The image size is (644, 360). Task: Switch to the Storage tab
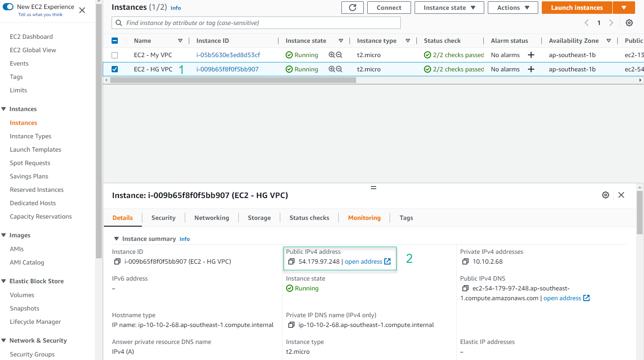coord(259,218)
